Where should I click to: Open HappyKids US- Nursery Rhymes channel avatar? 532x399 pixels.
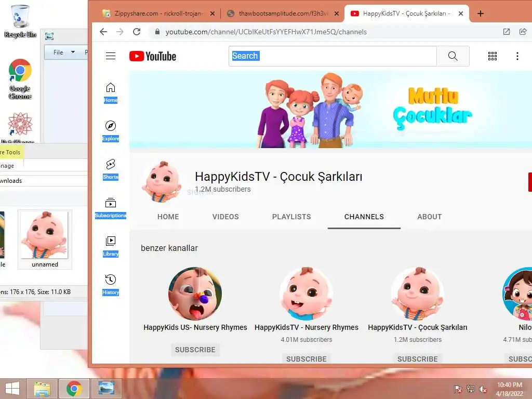(195, 294)
